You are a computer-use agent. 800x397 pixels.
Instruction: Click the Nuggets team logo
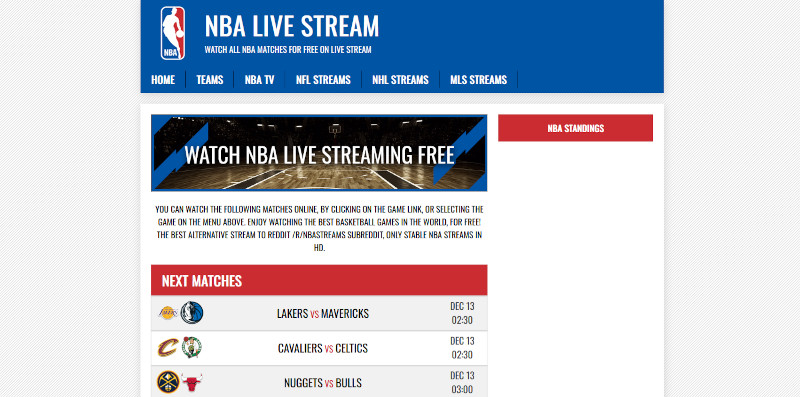pyautogui.click(x=167, y=382)
